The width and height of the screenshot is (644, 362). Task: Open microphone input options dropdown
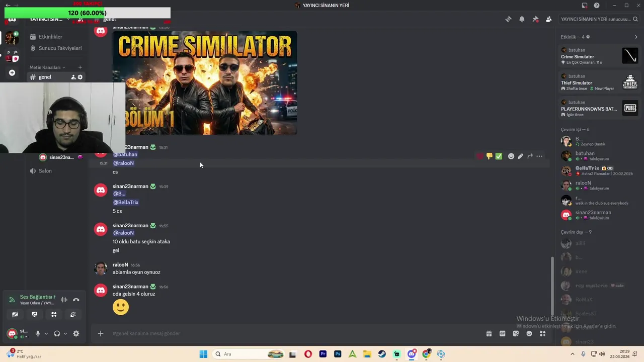(x=46, y=333)
